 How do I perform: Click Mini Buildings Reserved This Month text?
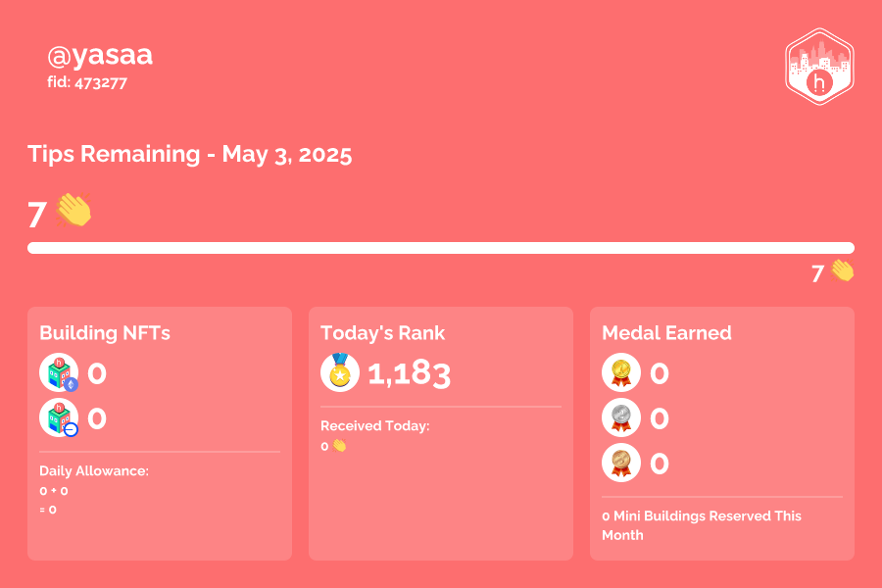pyautogui.click(x=702, y=525)
